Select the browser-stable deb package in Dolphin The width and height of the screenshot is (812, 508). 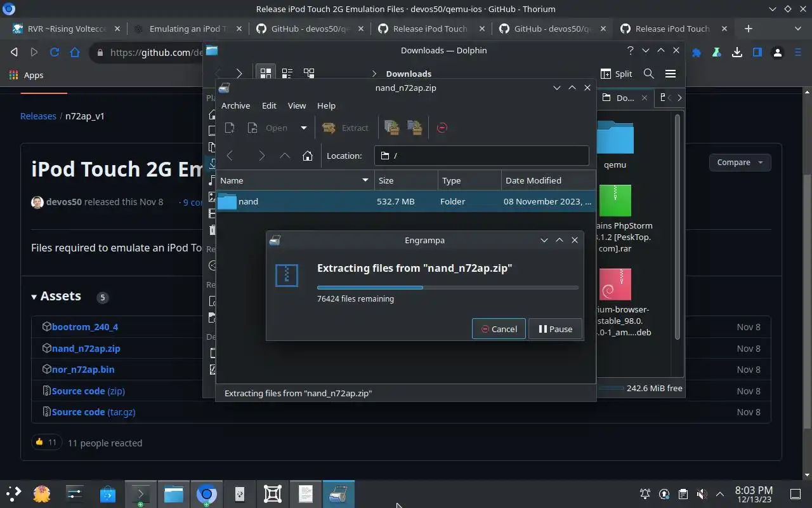pyautogui.click(x=623, y=302)
